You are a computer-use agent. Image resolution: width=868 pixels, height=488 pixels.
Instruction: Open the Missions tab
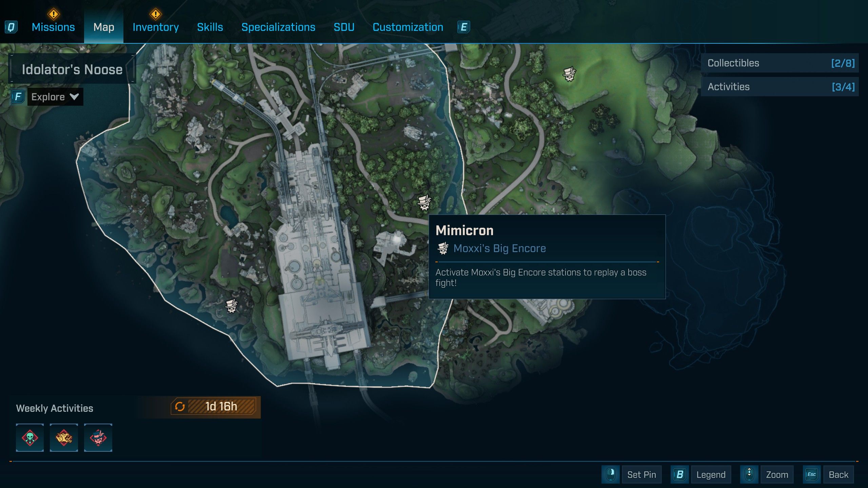[x=53, y=27]
